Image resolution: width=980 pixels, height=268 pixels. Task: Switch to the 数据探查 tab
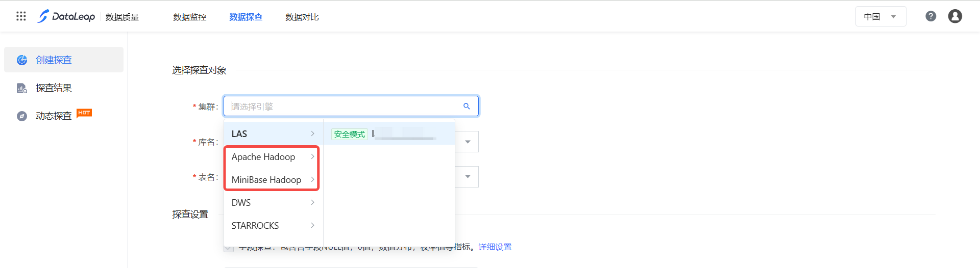click(x=246, y=17)
